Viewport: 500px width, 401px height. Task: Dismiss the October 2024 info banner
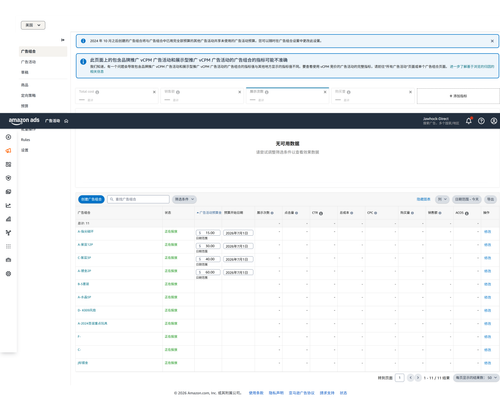point(492,41)
